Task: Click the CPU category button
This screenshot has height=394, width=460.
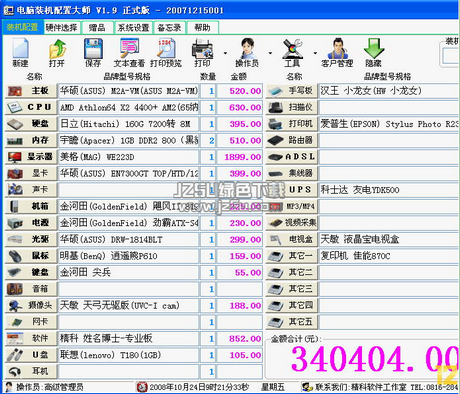Action: [x=31, y=107]
